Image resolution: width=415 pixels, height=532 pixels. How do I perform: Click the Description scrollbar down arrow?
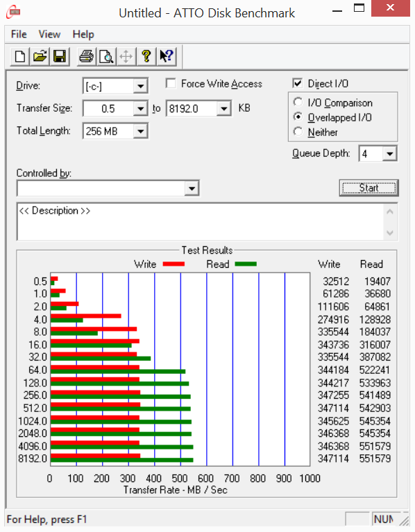(x=390, y=233)
